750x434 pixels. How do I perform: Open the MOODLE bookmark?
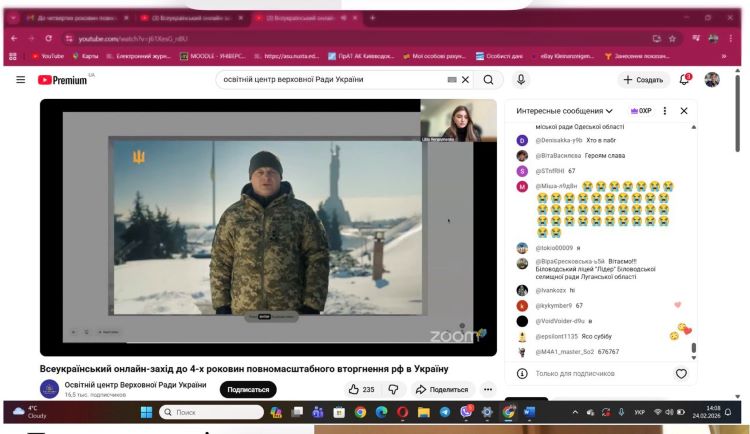coord(212,56)
